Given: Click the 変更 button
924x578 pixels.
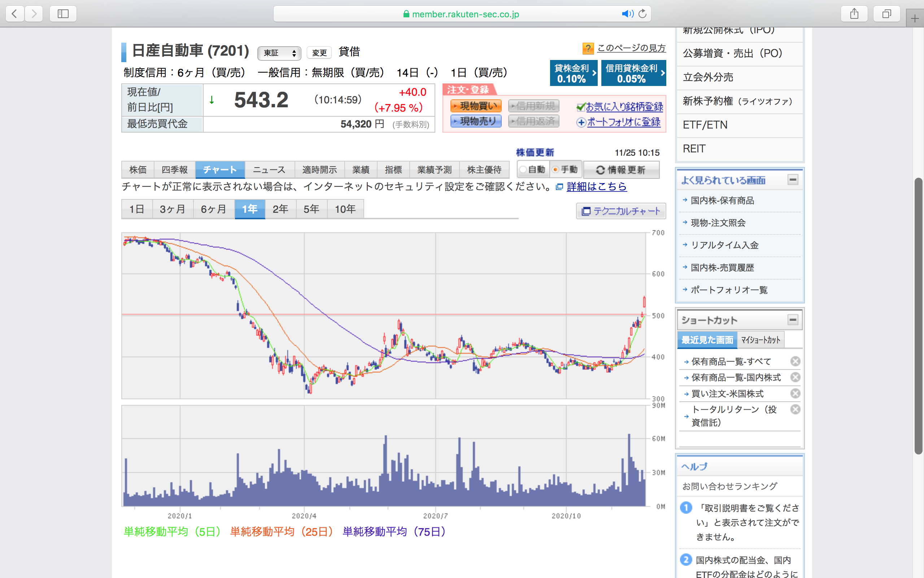Looking at the screenshot, I should click(319, 53).
